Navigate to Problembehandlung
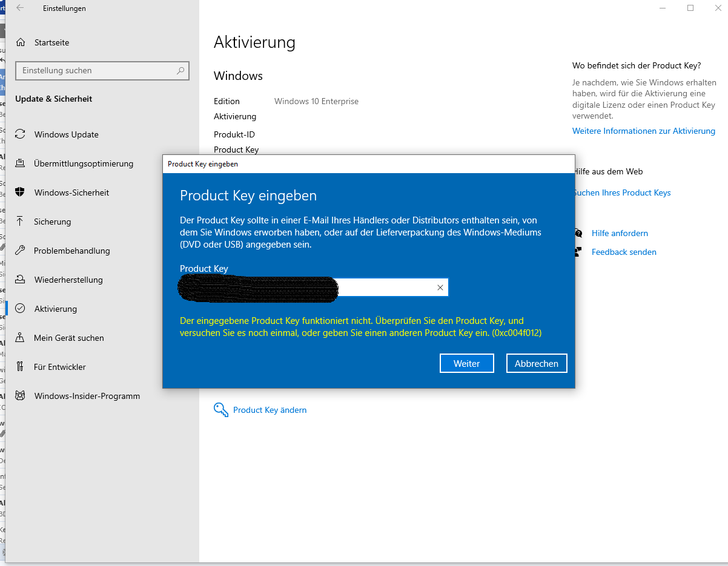Screen dimensions: 728x566 (x=72, y=251)
